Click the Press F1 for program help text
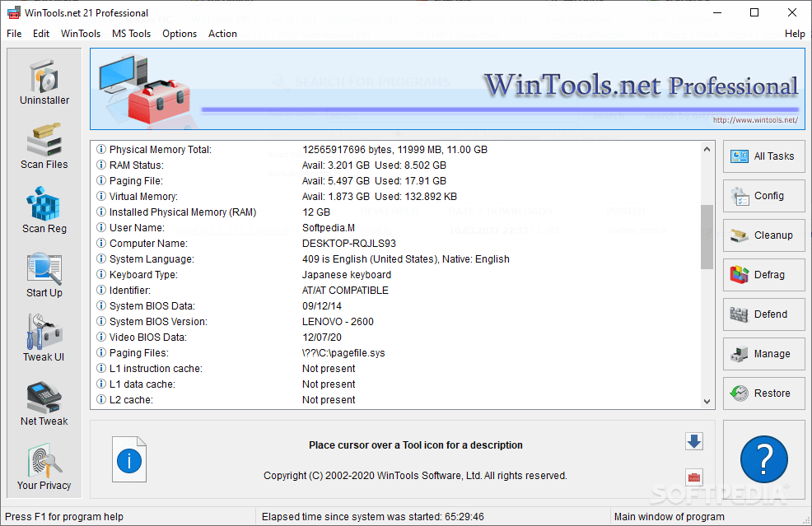Viewport: 812px width, 526px height. 63,517
